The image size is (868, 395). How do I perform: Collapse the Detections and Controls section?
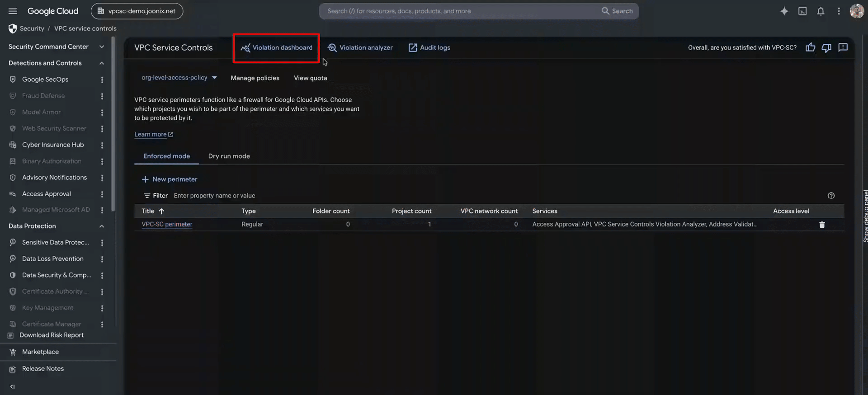pos(102,63)
